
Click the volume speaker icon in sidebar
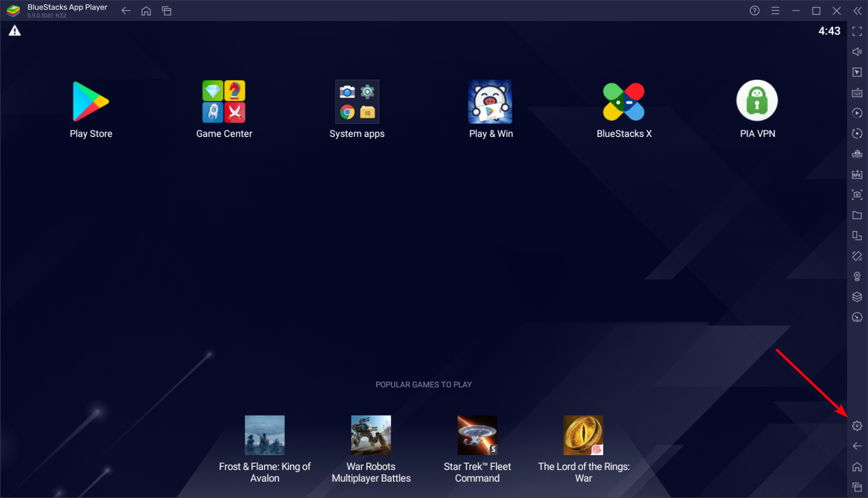tap(857, 52)
